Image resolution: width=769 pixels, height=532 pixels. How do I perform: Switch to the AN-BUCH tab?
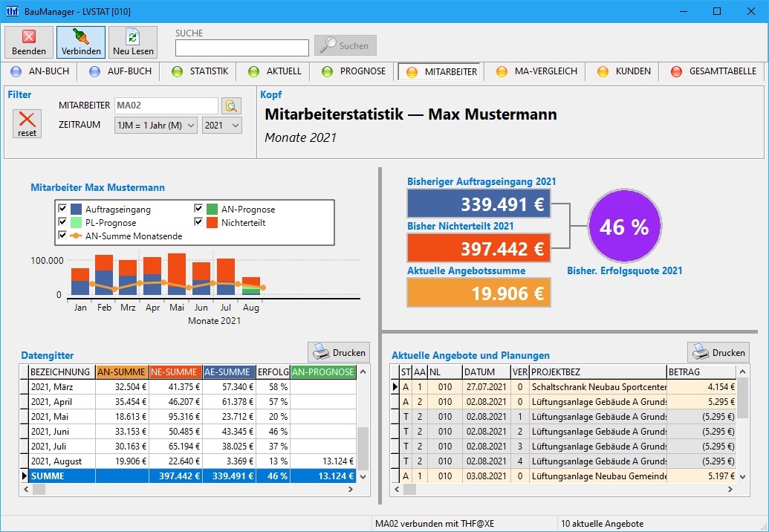coord(39,71)
